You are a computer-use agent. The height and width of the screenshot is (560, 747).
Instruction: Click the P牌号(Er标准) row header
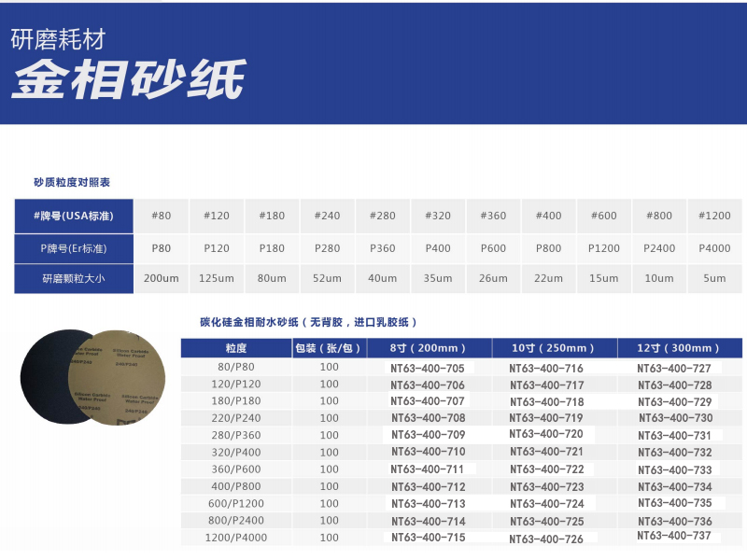[x=74, y=247]
